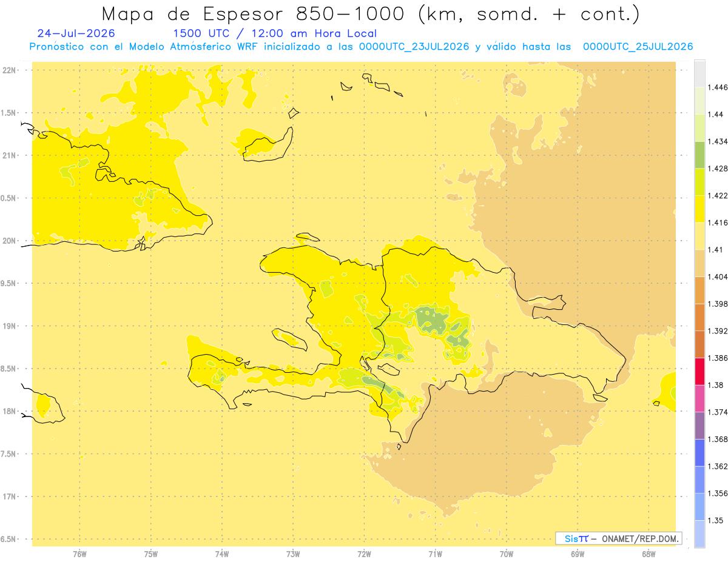Image resolution: width=728 pixels, height=562 pixels.
Task: Click the '20N' latitude label
Action: [x=10, y=241]
